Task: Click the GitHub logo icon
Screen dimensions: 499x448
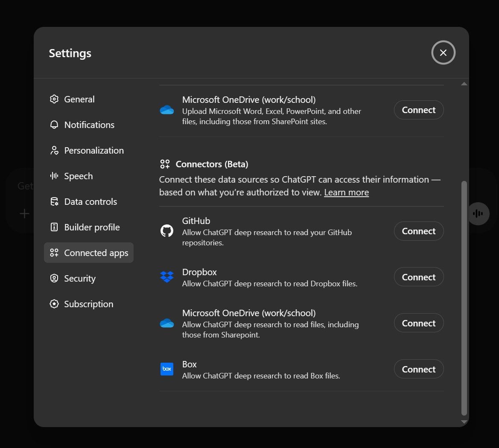Action: [x=166, y=231]
